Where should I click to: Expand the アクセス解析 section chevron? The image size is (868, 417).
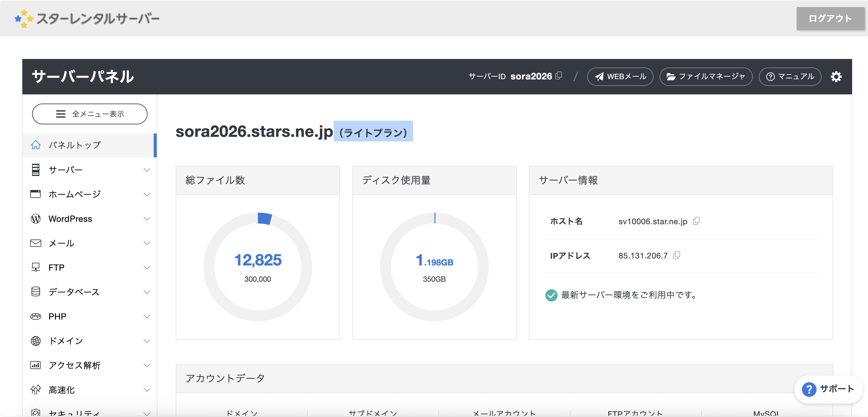click(147, 365)
